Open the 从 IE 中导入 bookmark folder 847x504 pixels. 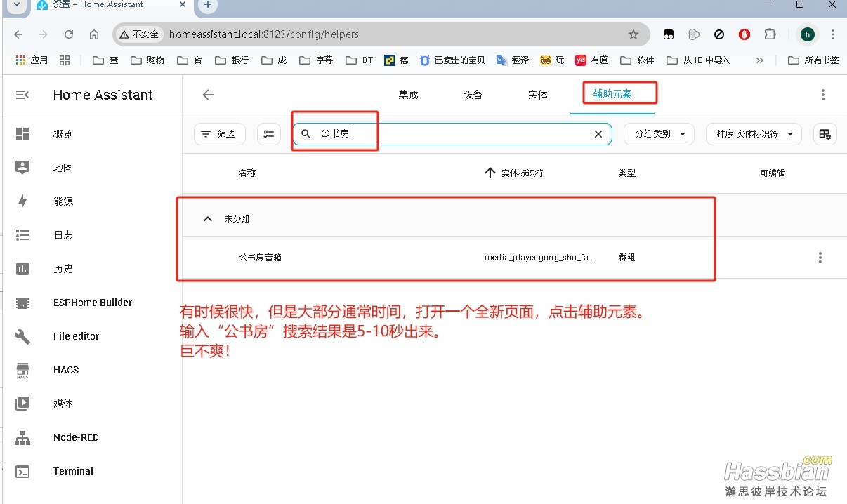[698, 60]
